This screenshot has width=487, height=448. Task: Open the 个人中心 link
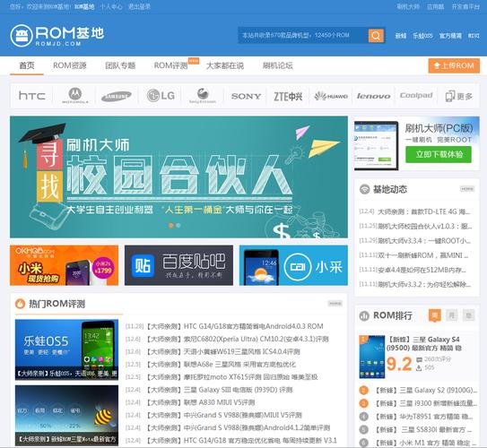(111, 6)
